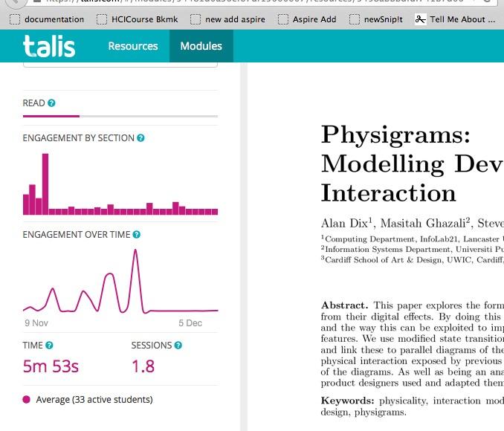504x431 pixels.
Task: Click the Physigrams paper title
Action: (413, 163)
